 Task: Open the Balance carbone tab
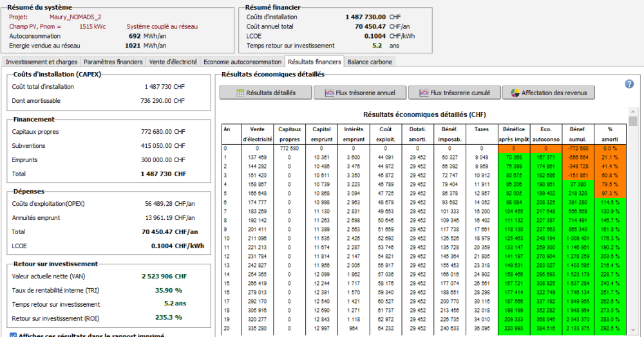[370, 62]
